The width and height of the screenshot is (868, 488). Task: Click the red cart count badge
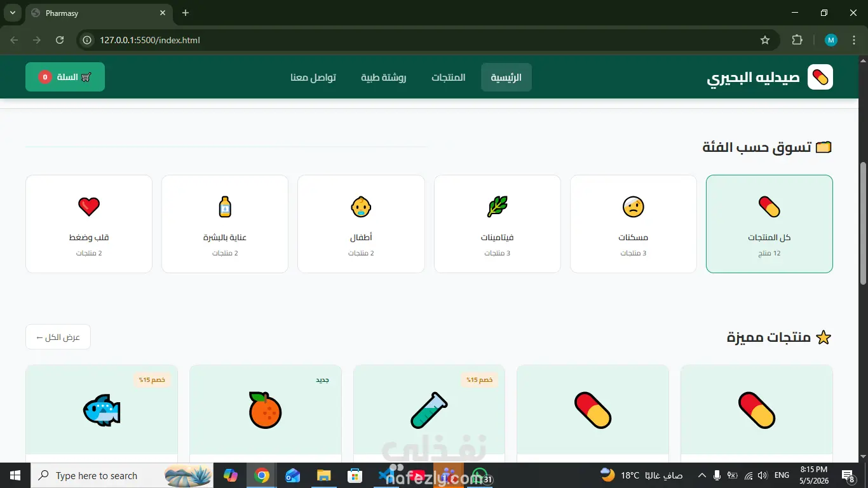pyautogui.click(x=44, y=77)
